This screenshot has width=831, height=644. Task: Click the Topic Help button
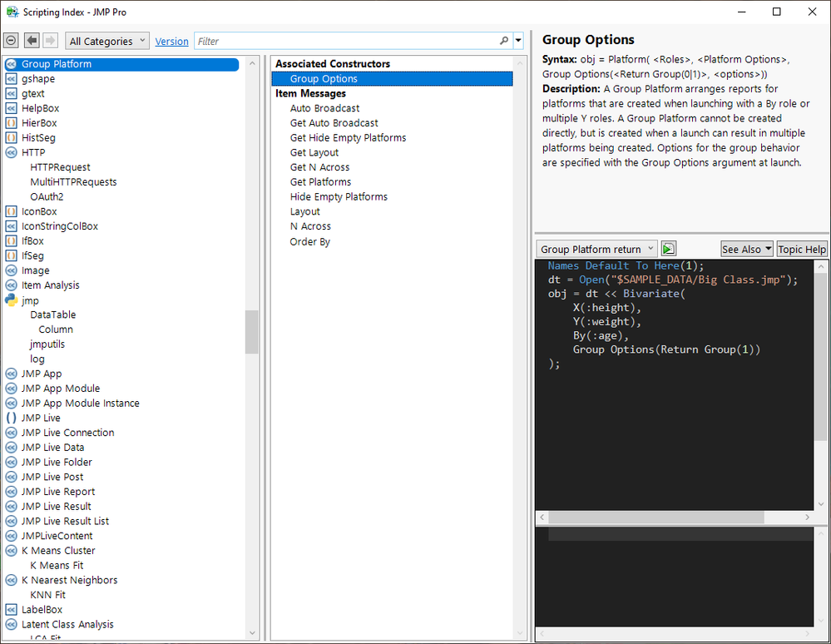coord(802,249)
